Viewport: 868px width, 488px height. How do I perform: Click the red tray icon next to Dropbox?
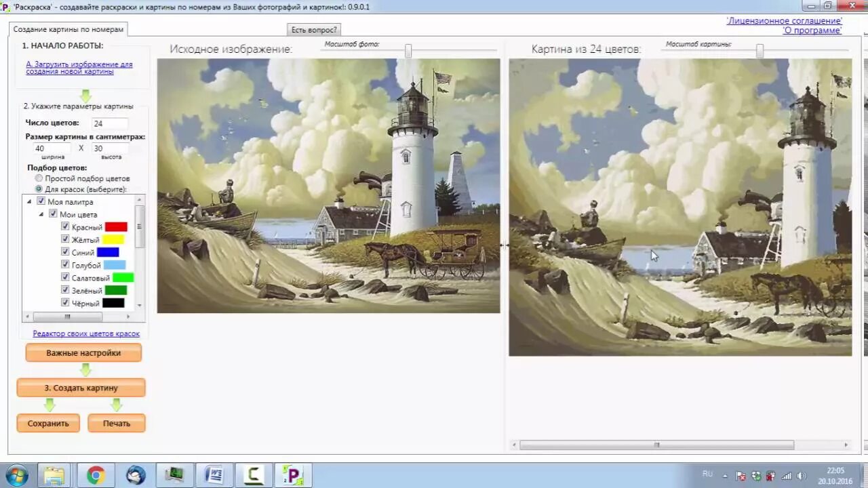point(772,476)
